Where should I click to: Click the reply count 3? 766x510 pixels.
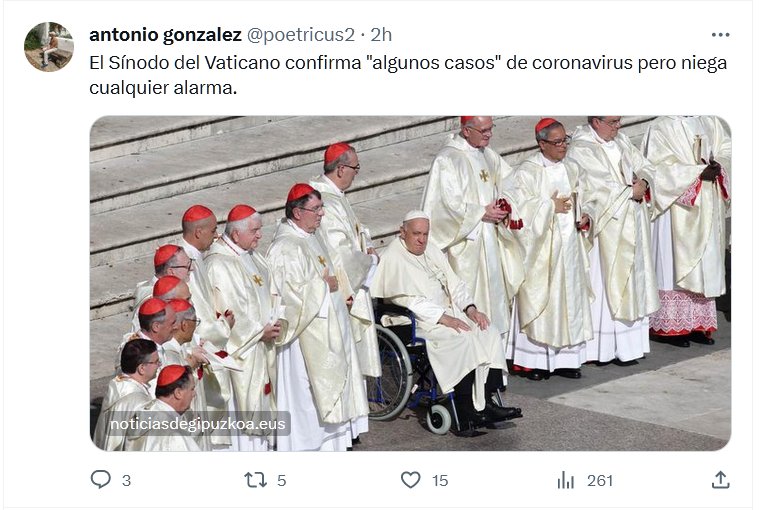point(126,481)
